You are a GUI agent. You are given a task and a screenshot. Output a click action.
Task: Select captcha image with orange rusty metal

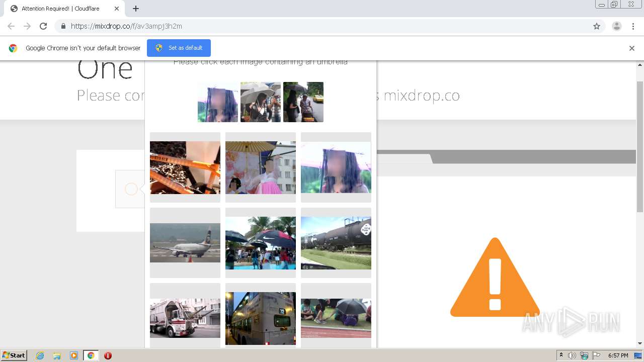pyautogui.click(x=185, y=167)
